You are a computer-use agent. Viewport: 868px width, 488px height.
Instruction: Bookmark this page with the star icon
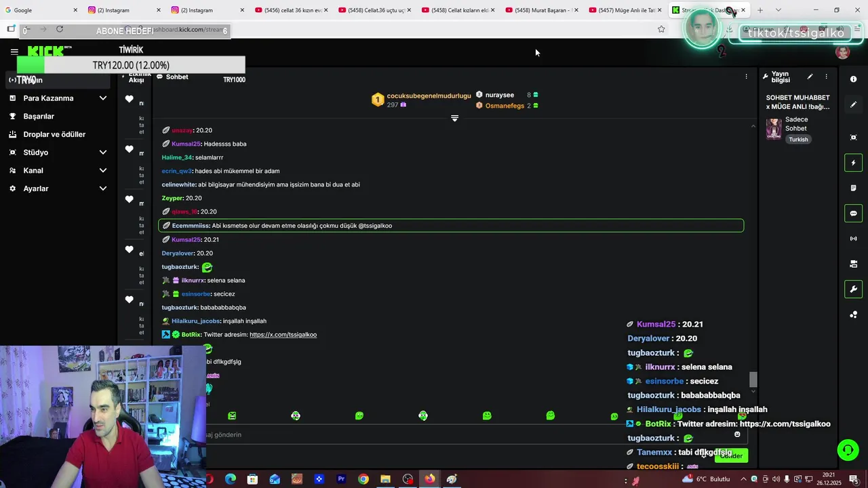click(661, 29)
